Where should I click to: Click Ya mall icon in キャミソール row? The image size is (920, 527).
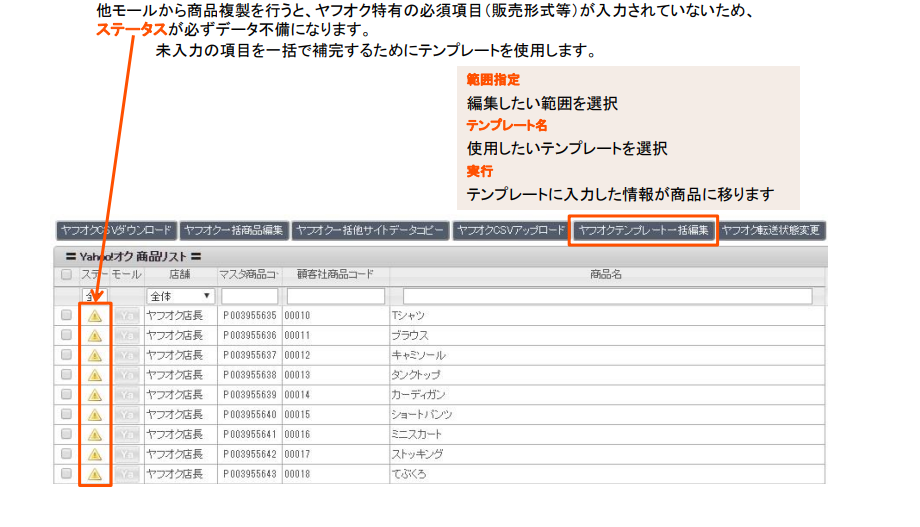coord(127,356)
